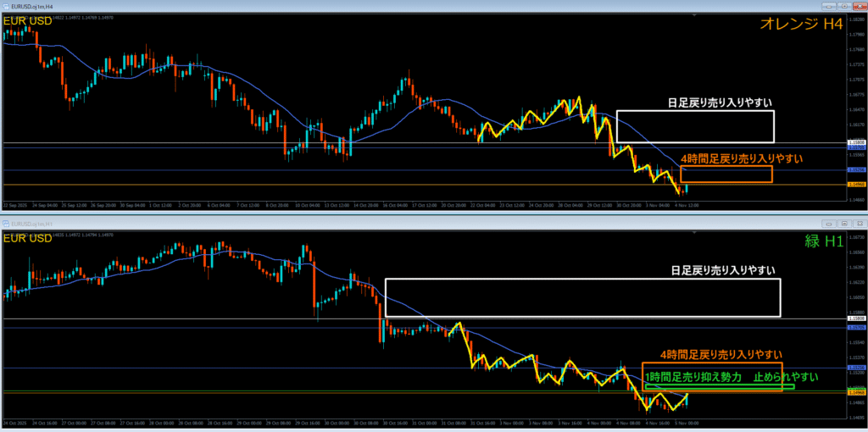Viewport: 868px width, 432px height.
Task: Minimize the EURUSD H4 chart window
Action: (829, 7)
